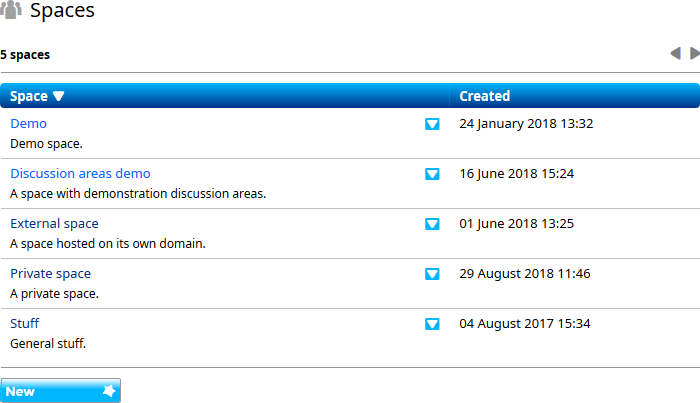Click the New button
700x403 pixels.
(x=61, y=391)
